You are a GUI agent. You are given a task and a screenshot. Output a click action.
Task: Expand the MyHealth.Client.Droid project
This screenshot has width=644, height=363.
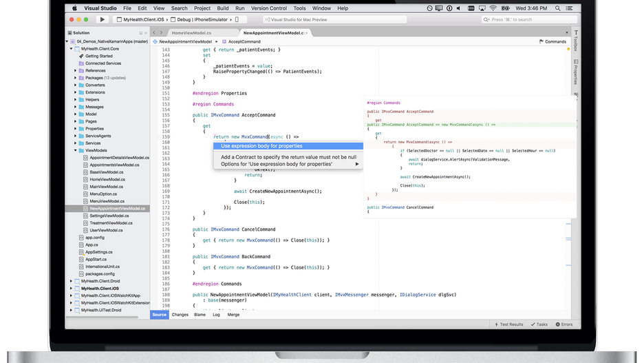[70, 281]
